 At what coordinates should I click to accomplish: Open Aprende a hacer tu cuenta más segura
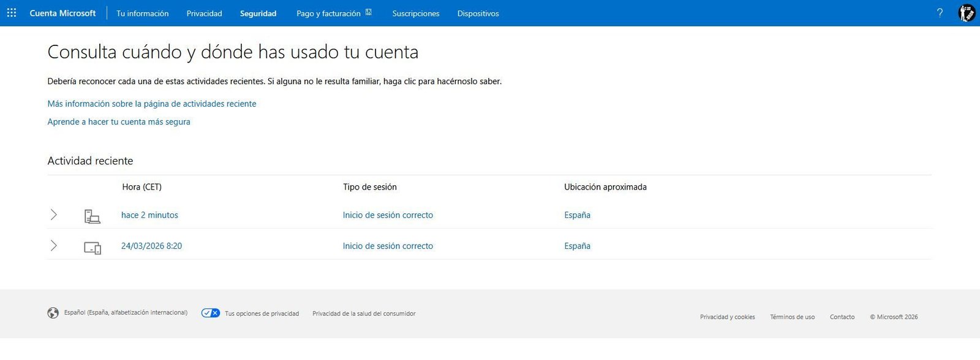pyautogui.click(x=119, y=121)
